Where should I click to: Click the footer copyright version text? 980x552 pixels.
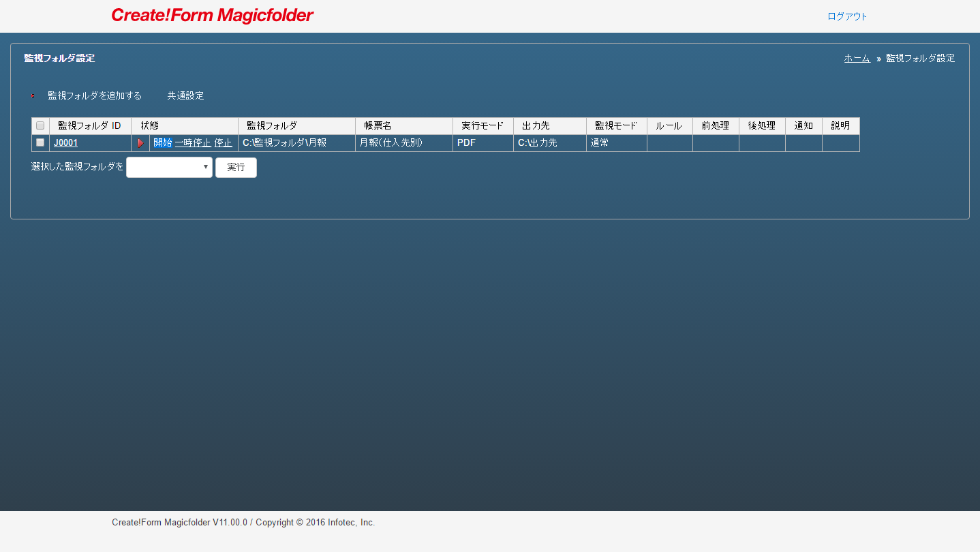pos(243,523)
